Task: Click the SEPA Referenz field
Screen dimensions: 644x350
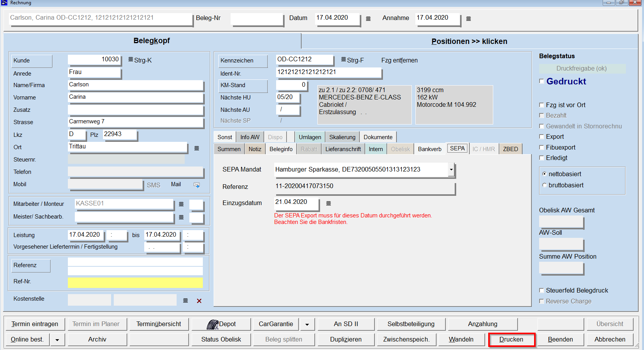Action: (x=364, y=187)
